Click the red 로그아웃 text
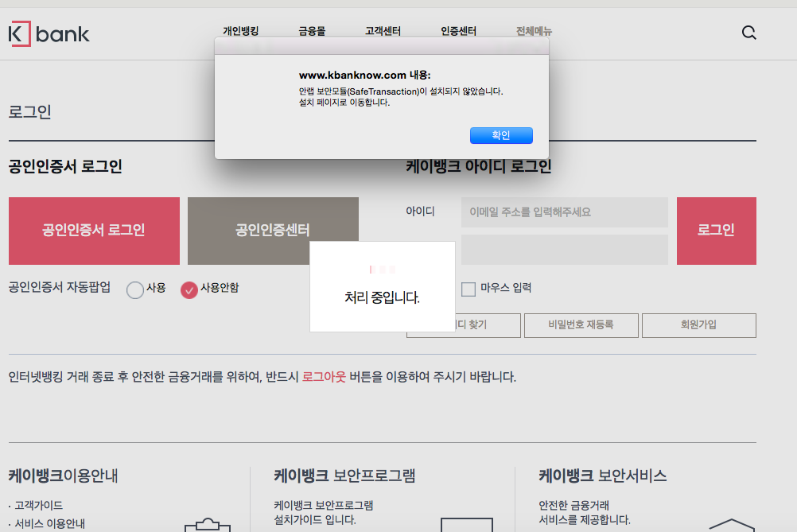Screen dimensions: 797x532 click(x=324, y=377)
